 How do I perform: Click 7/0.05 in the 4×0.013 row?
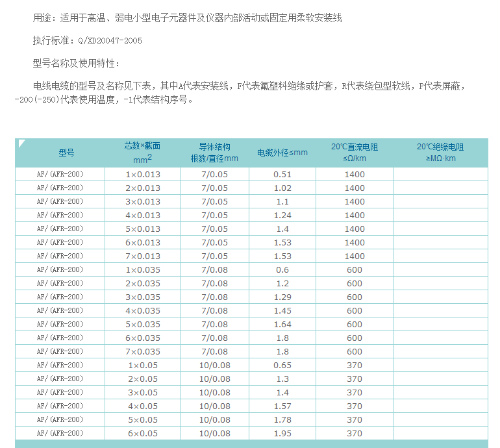coord(214,216)
